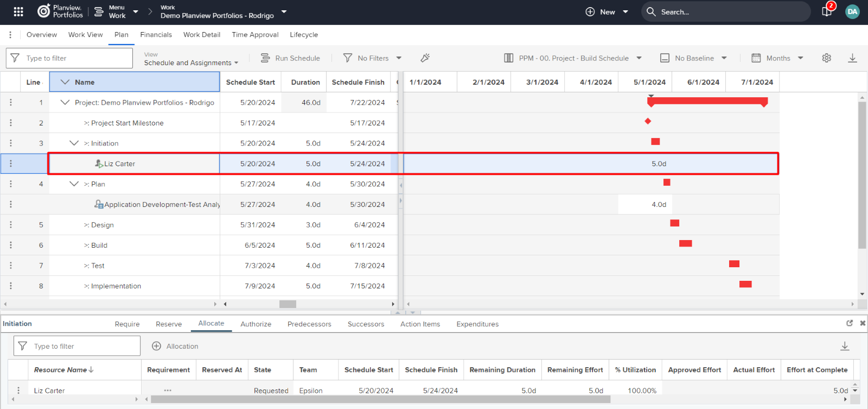Open the actions menu for Liz Carter allocation
This screenshot has height=409, width=868.
pyautogui.click(x=18, y=391)
